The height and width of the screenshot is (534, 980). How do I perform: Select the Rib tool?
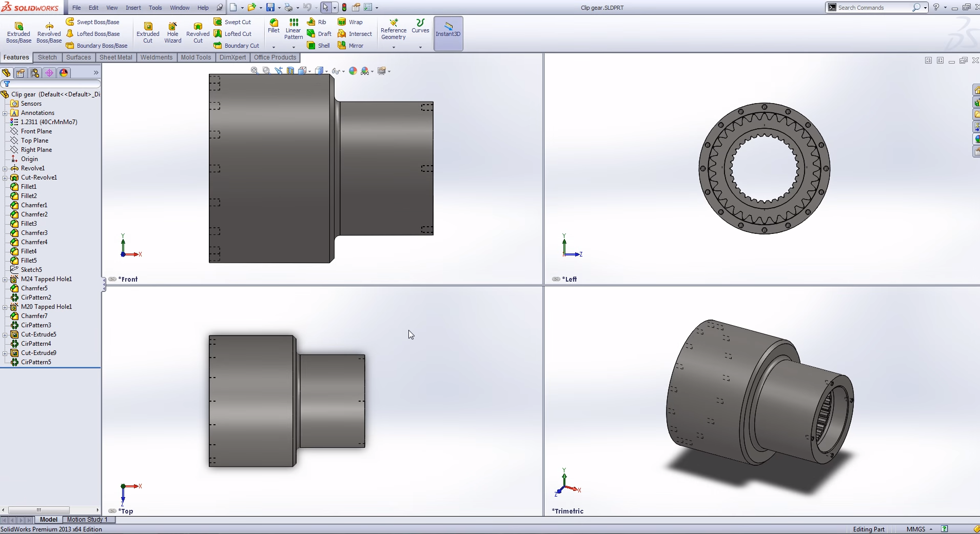coord(317,22)
